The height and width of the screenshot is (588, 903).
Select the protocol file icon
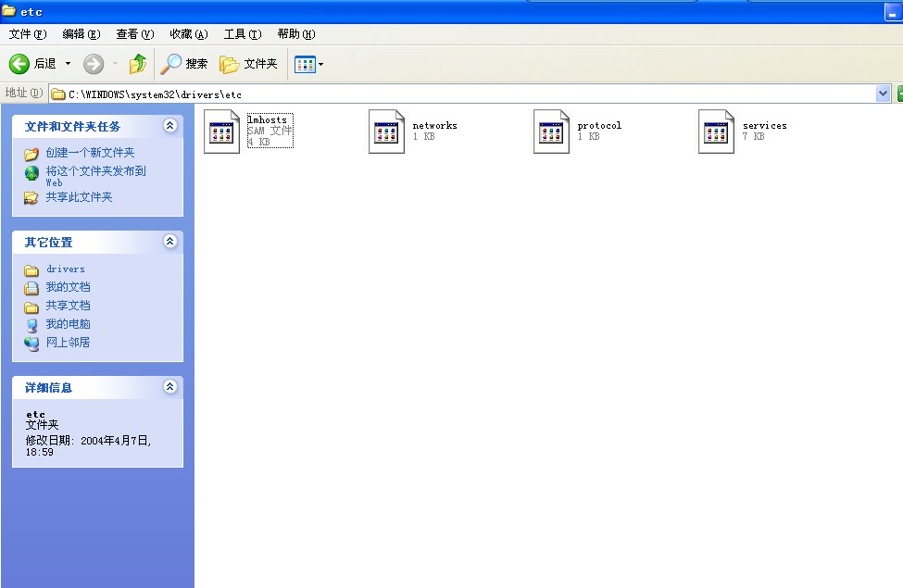[551, 131]
